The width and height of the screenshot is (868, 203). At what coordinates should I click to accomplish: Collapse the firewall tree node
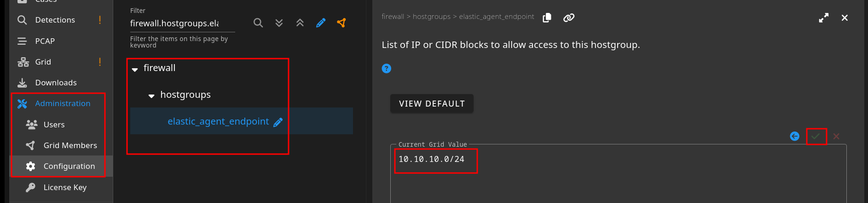[135, 69]
